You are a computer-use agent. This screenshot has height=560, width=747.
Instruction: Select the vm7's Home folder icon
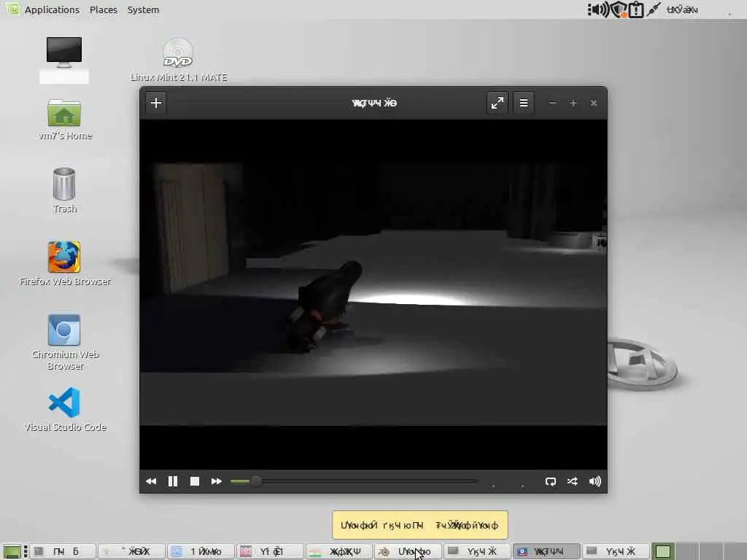[x=65, y=120]
